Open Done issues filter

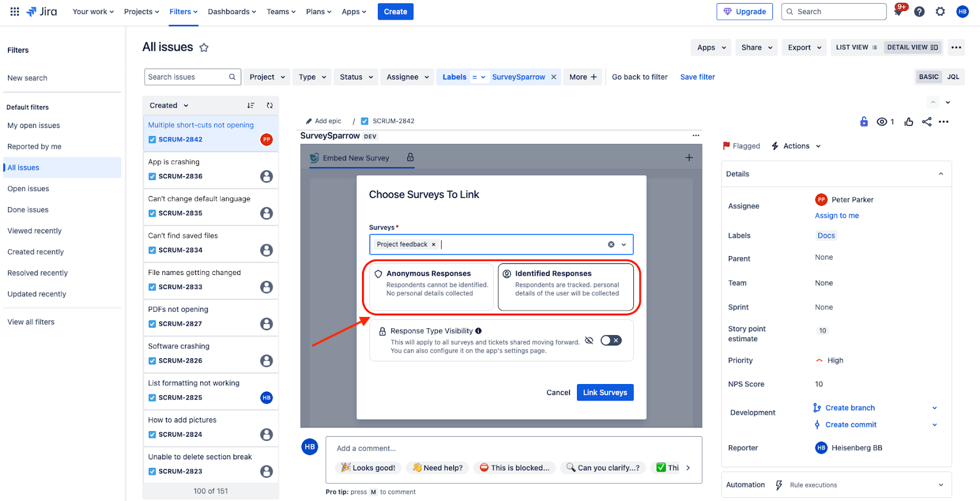click(x=28, y=209)
